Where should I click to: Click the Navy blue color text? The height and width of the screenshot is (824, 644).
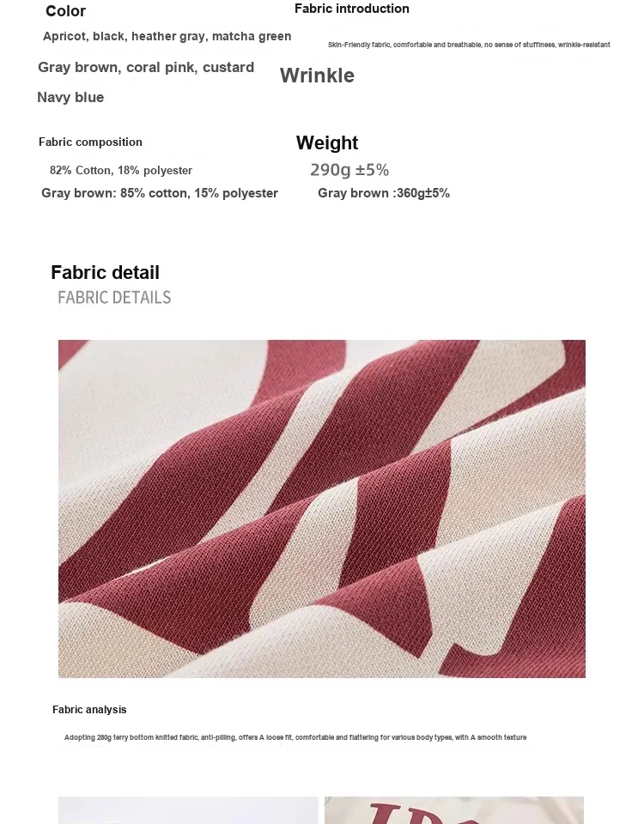[70, 97]
